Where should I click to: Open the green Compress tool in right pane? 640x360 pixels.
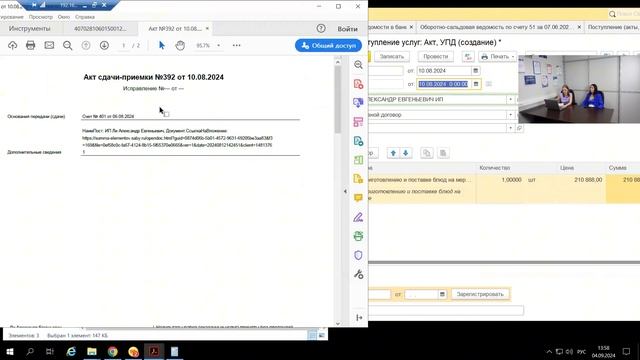tap(358, 160)
